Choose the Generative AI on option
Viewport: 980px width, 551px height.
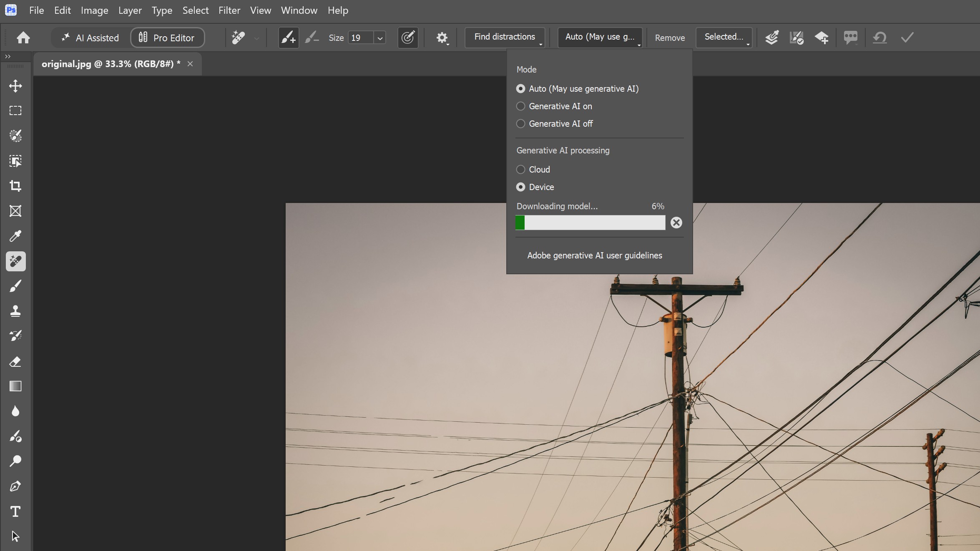(554, 106)
